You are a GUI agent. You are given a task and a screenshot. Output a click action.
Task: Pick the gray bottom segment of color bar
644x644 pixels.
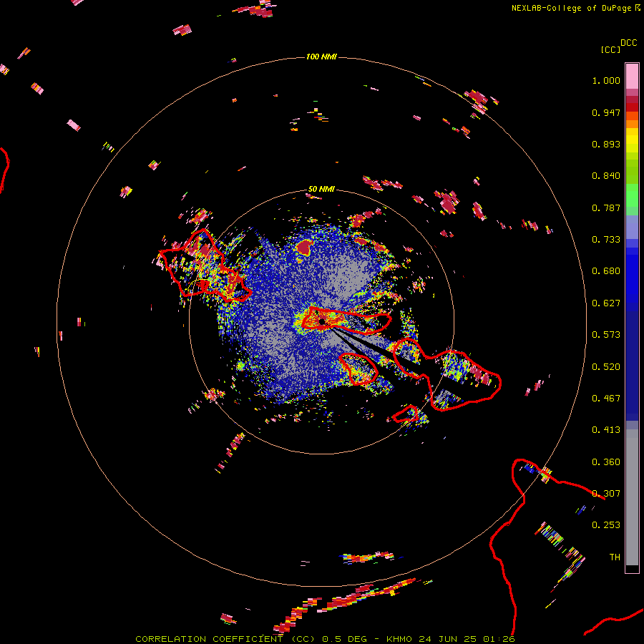coord(632,497)
